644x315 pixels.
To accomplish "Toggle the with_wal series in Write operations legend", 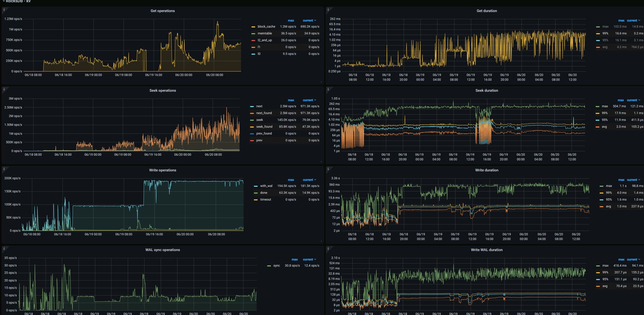I will coord(266,186).
